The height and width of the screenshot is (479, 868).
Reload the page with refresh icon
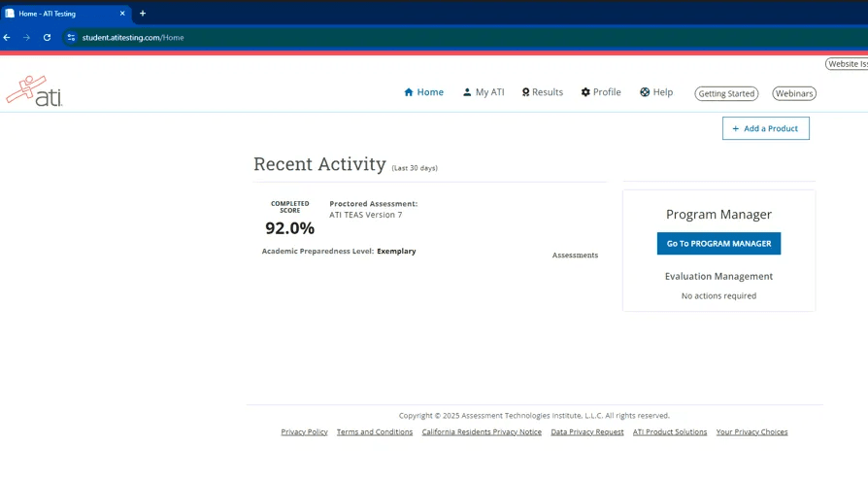point(47,38)
